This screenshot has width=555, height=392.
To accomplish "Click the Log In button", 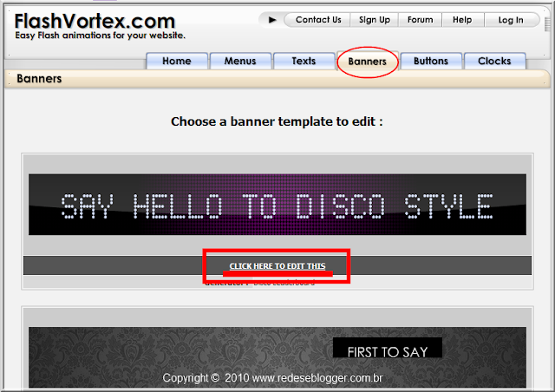I will 511,20.
